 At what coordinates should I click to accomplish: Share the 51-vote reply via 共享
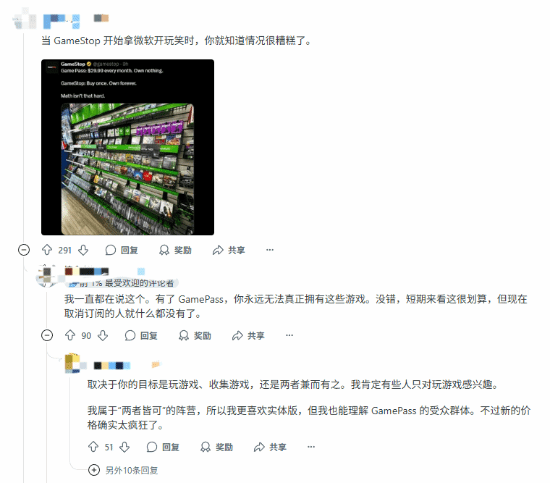click(270, 447)
